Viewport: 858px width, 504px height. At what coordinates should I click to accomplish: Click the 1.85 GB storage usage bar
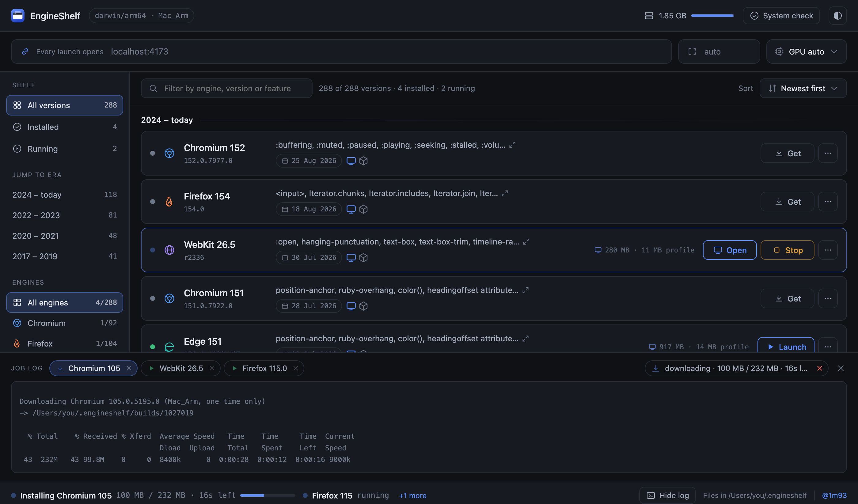(x=713, y=16)
